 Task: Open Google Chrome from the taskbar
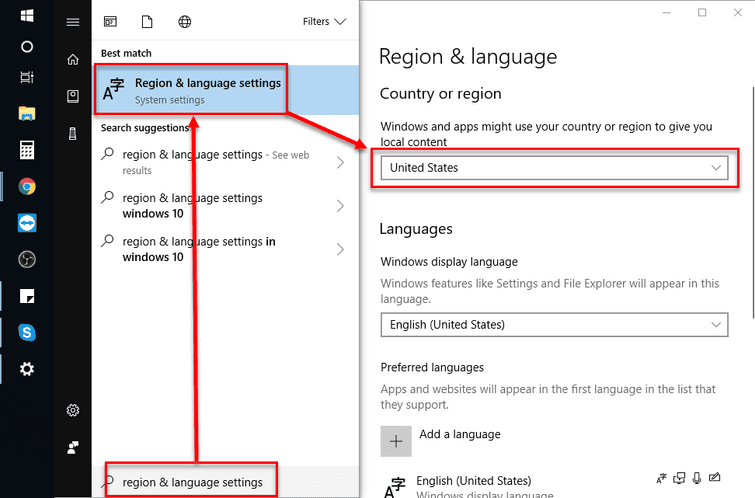27,186
